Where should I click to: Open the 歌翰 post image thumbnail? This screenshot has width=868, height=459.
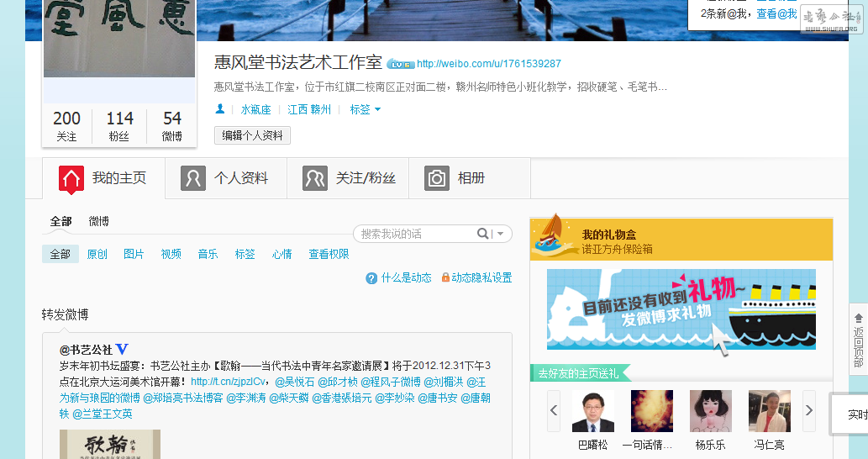(109, 444)
